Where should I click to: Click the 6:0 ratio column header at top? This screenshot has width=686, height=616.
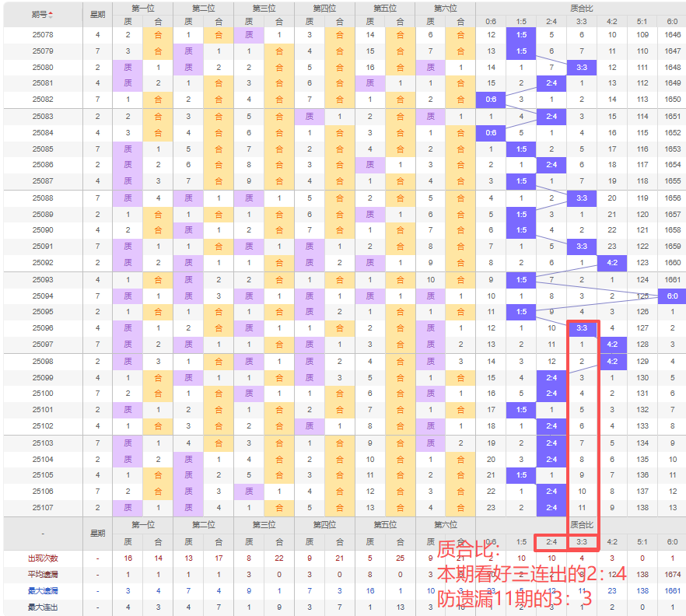[673, 22]
